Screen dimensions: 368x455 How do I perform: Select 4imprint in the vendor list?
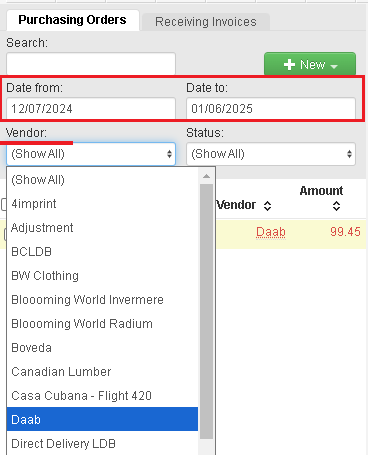coord(102,204)
